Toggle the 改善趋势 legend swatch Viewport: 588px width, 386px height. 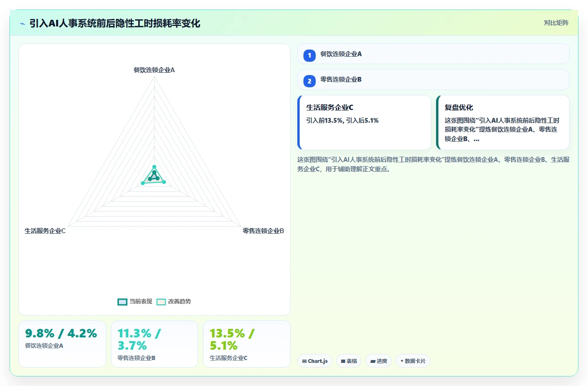(161, 302)
